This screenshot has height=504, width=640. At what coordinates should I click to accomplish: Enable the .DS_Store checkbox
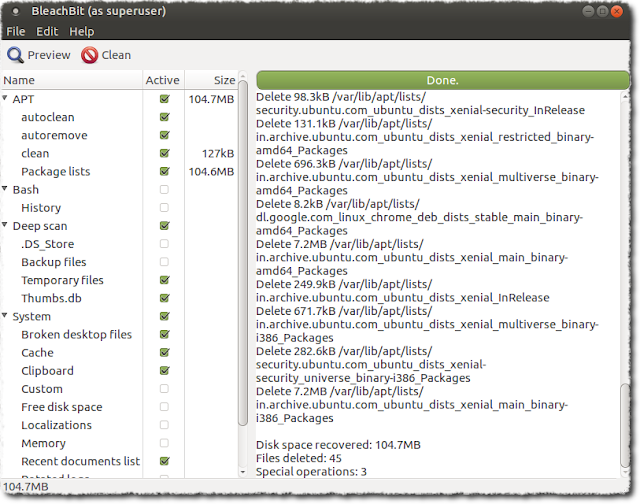[164, 244]
